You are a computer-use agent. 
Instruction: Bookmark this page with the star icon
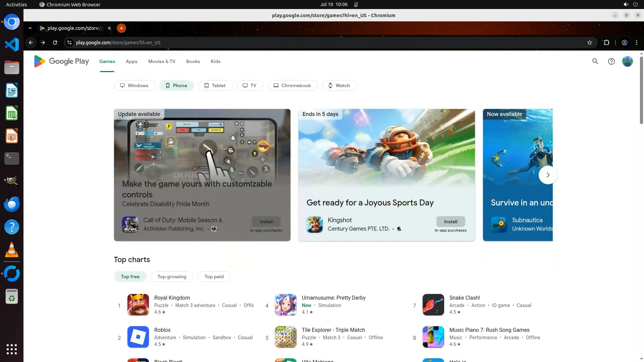589,43
